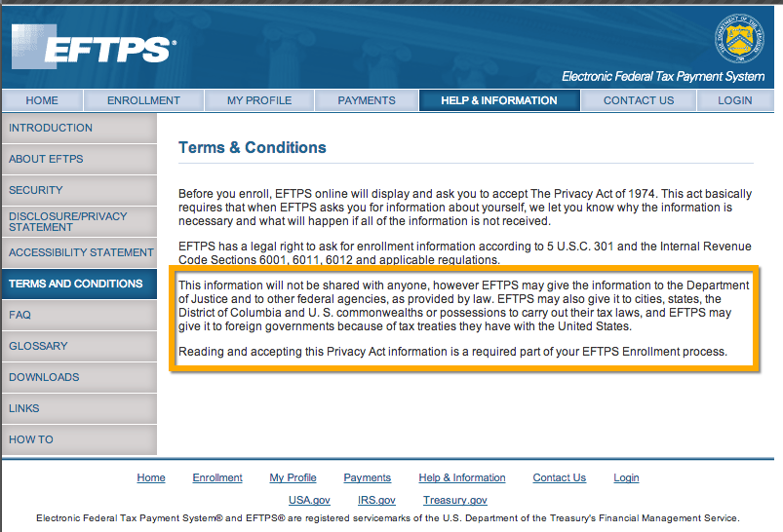783x532 pixels.
Task: Open the IRS.gov link
Action: point(376,500)
